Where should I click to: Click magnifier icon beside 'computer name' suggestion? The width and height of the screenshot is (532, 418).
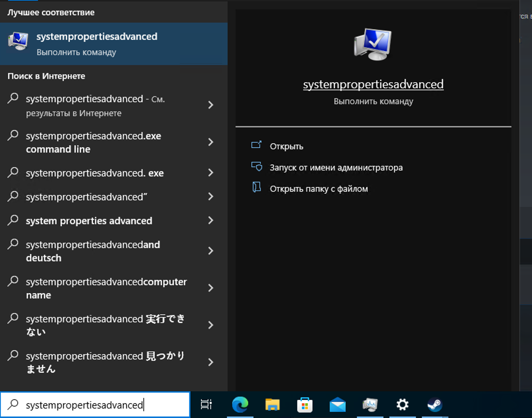point(13,281)
